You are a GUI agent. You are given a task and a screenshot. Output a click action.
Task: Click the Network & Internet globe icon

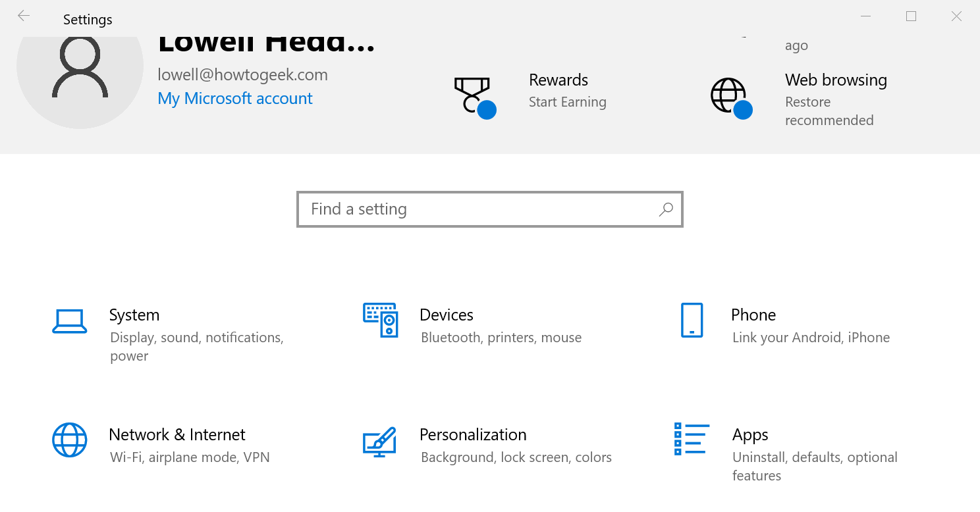[69, 440]
